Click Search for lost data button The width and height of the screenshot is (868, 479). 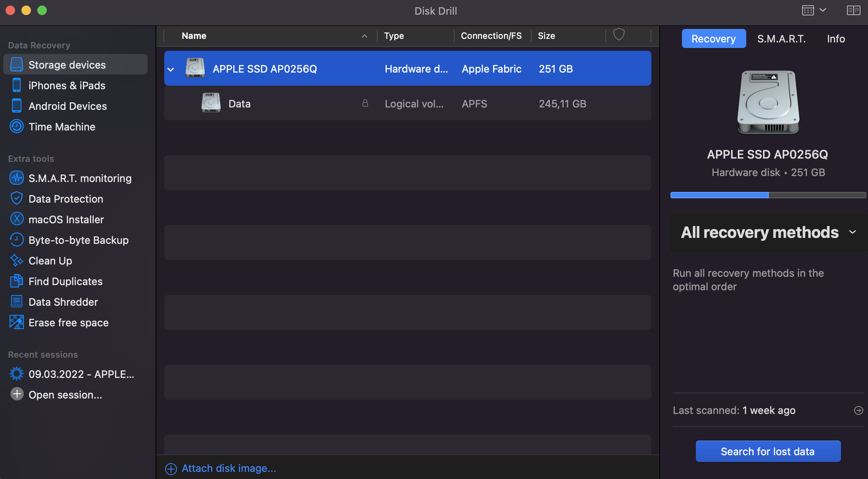click(x=767, y=451)
